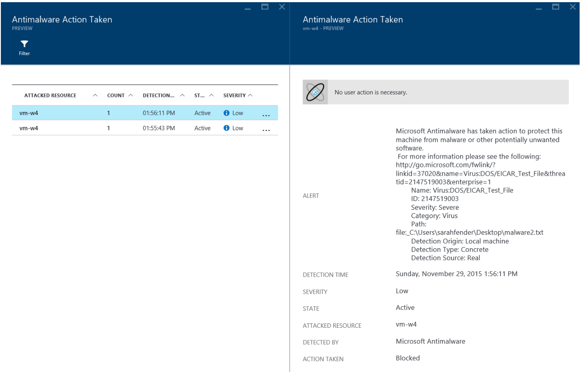The width and height of the screenshot is (580, 392).
Task: Sort by Severity column arrow
Action: [250, 95]
